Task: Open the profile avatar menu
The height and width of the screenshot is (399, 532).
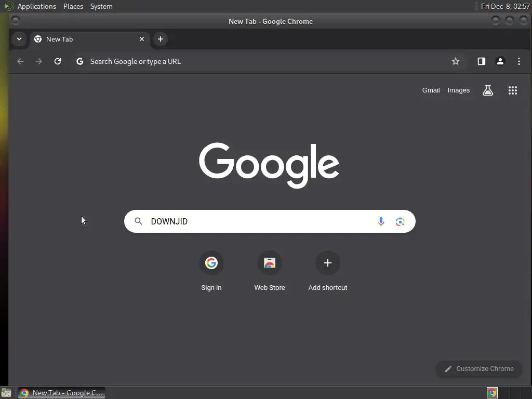Action: tap(500, 61)
